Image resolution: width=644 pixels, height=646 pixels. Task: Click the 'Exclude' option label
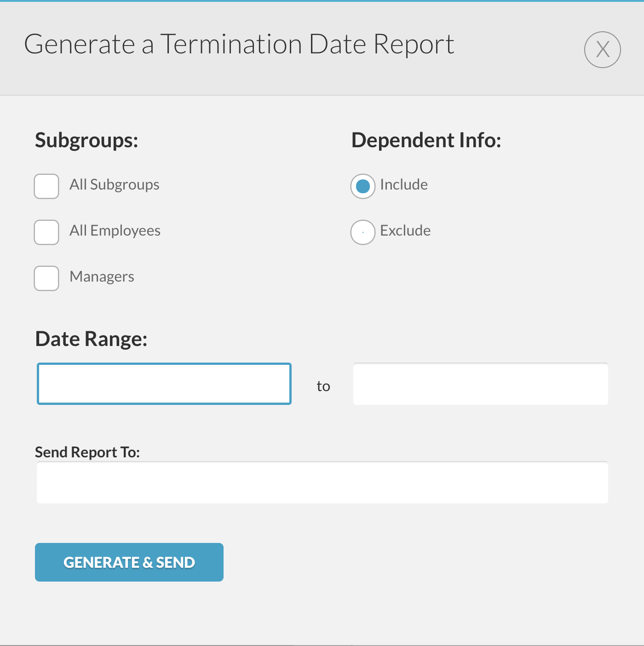click(405, 231)
